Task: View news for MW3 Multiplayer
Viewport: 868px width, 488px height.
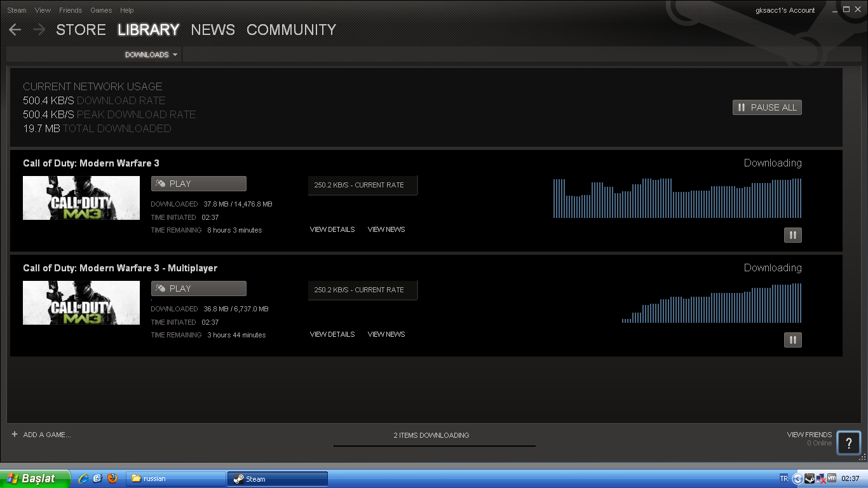Action: pos(386,334)
